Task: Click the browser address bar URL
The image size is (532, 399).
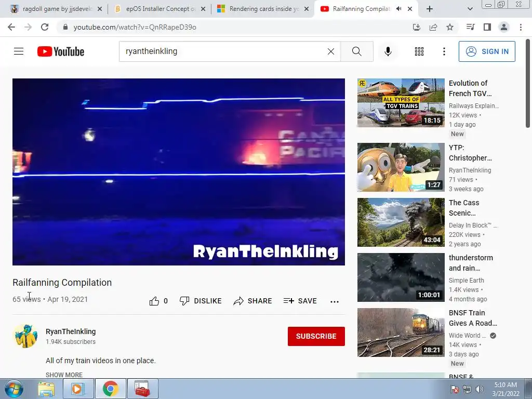Action: point(135,27)
